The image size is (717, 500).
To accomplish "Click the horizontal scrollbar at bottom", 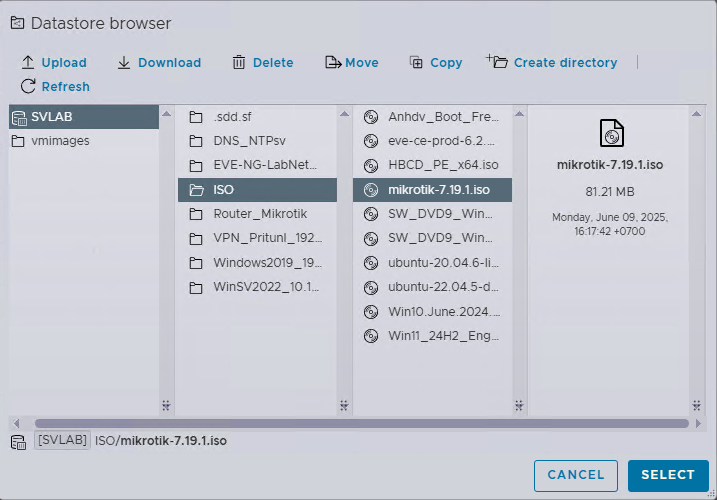I will tap(360, 424).
